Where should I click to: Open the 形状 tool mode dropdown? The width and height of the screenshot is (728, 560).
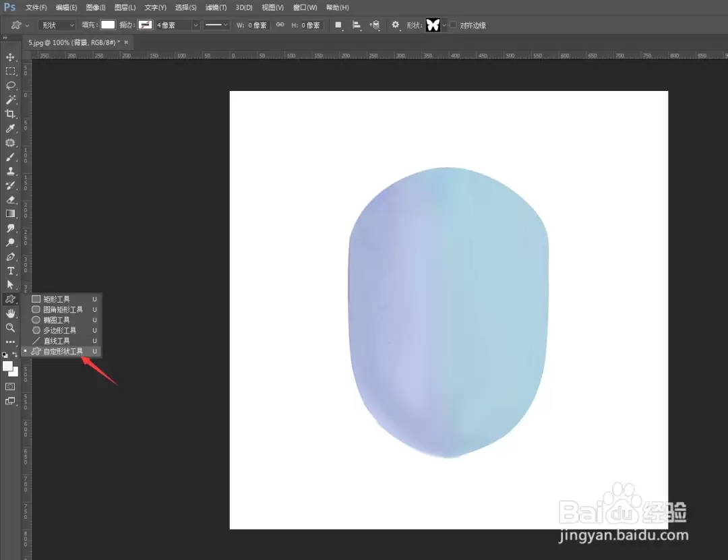point(57,25)
